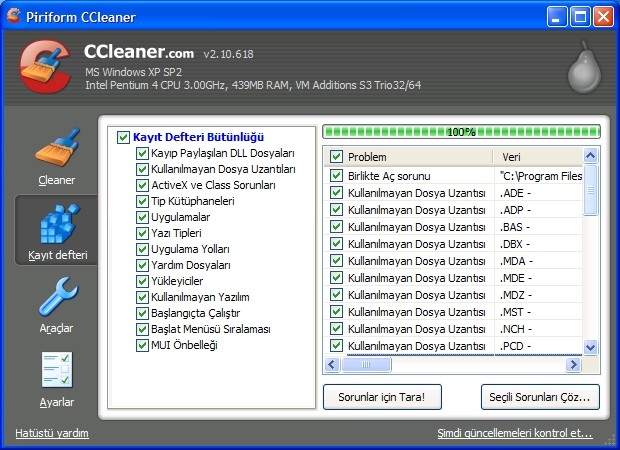The width and height of the screenshot is (620, 450).
Task: Click horizontal scrollbar right arrow
Action: click(574, 364)
